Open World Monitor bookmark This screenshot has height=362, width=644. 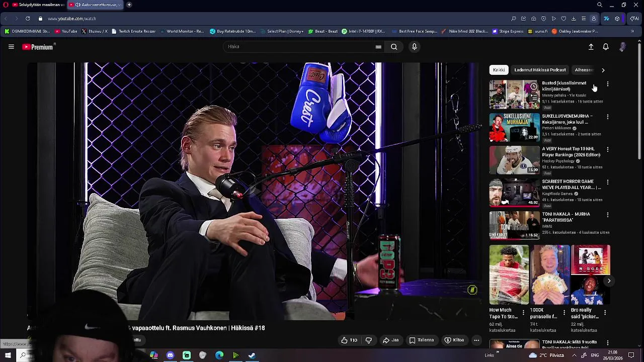point(182,31)
